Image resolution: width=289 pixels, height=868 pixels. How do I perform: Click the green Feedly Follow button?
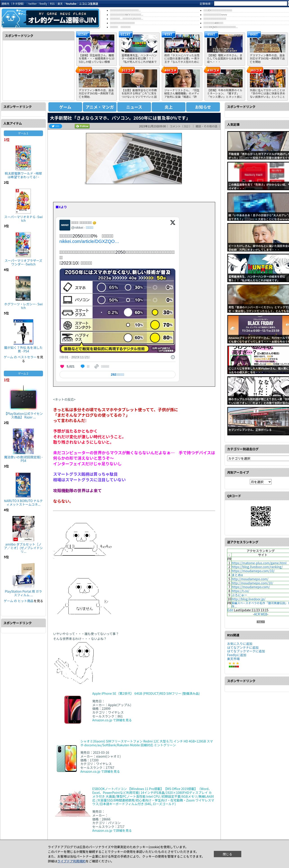tap(82, 126)
